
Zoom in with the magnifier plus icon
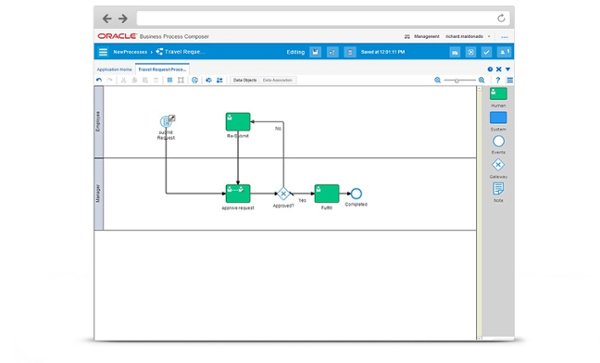coord(481,80)
